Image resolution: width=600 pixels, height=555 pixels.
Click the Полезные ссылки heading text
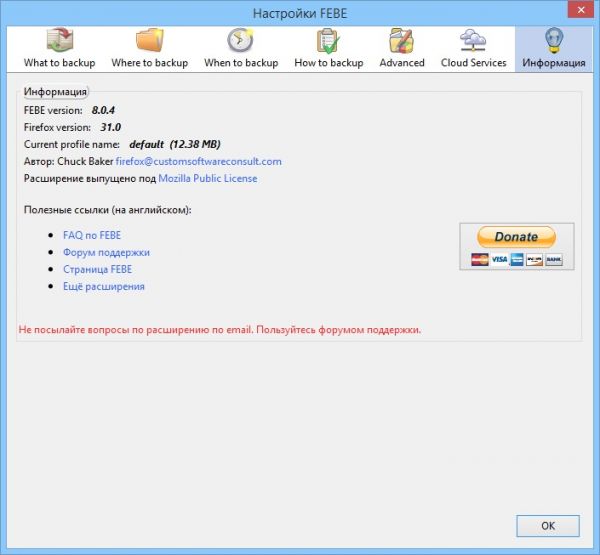tap(108, 210)
